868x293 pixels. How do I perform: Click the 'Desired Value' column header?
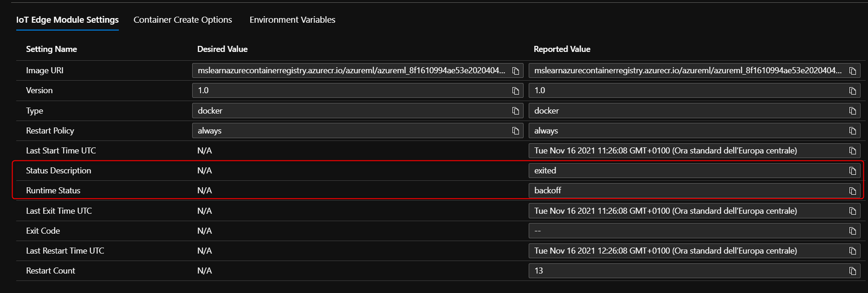pos(222,49)
